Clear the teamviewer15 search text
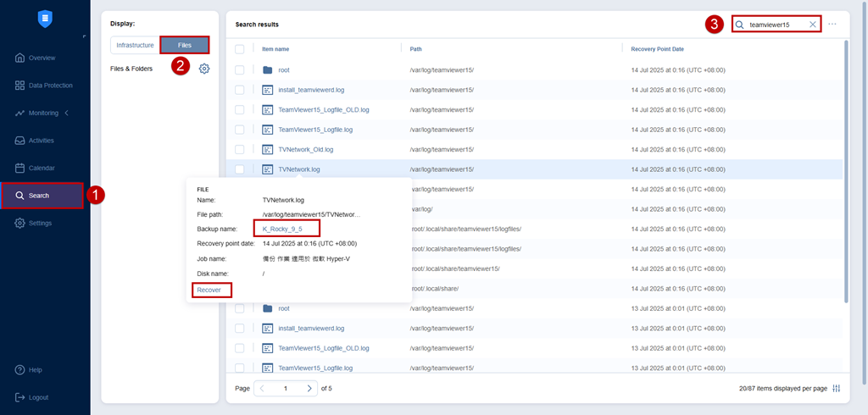This screenshot has height=415, width=868. [x=813, y=25]
